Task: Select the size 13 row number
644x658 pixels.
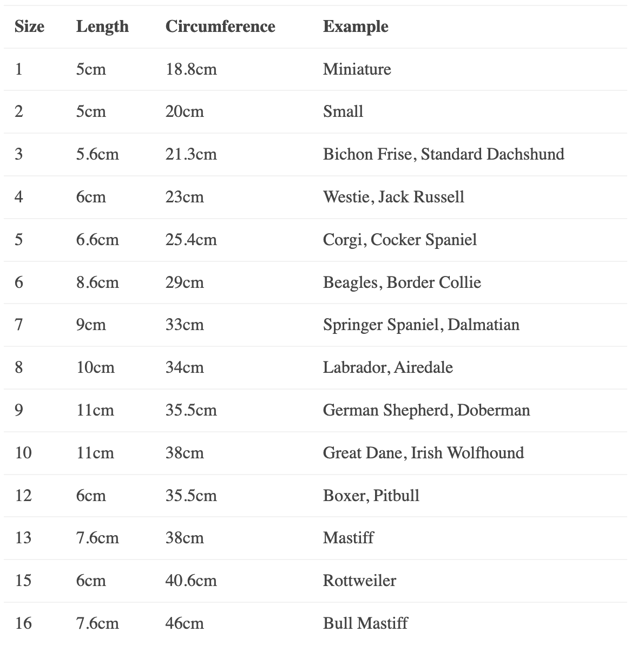Action: coord(23,538)
